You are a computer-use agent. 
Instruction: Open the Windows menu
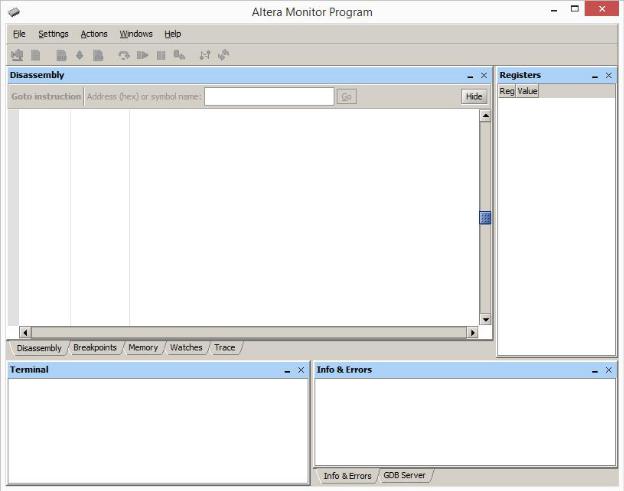coord(136,34)
